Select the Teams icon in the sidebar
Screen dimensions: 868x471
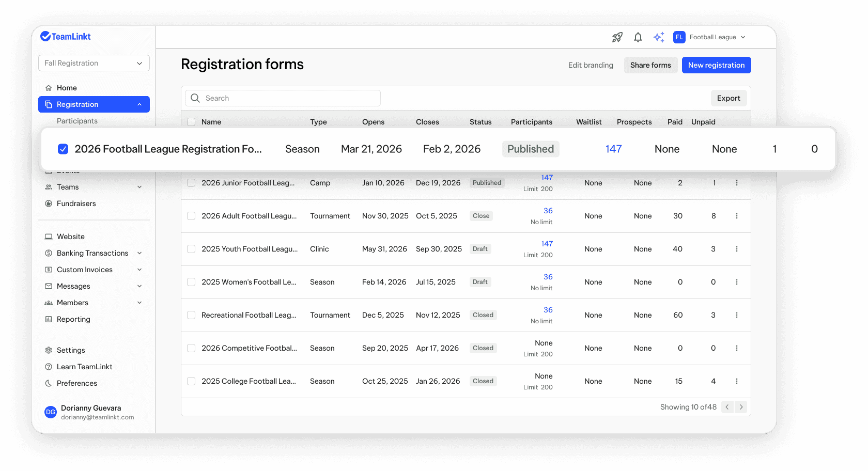tap(48, 186)
